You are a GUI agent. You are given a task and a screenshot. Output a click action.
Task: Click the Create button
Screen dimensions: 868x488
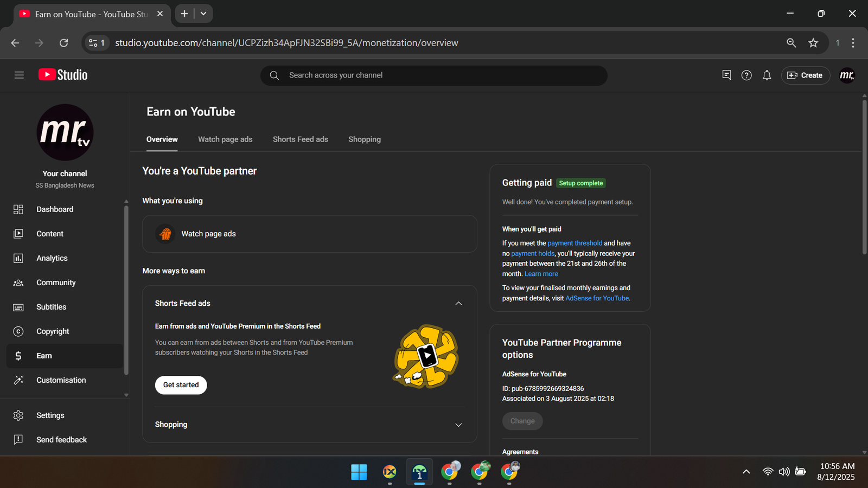[805, 75]
